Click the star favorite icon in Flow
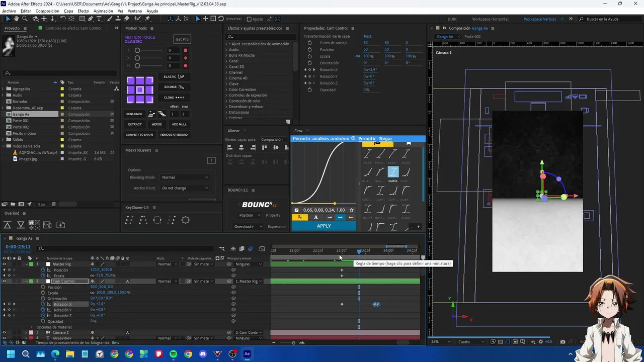The height and width of the screenshot is (362, 644). click(352, 210)
